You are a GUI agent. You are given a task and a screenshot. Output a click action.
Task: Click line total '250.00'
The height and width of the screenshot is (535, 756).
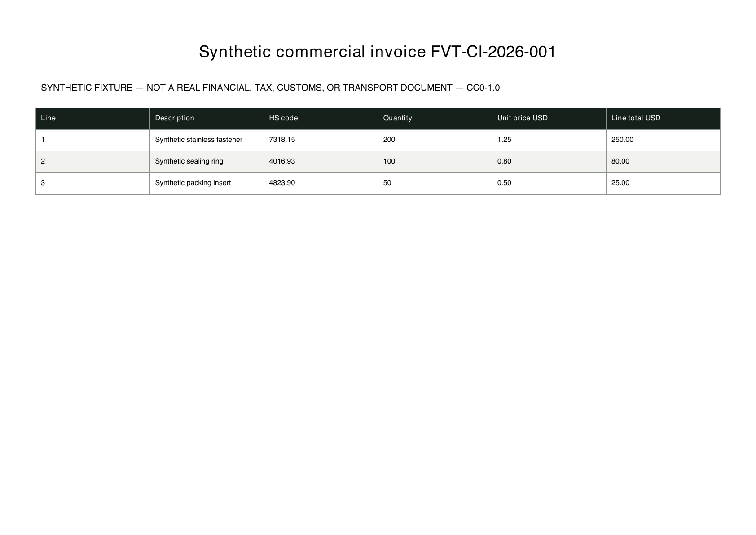(x=622, y=140)
